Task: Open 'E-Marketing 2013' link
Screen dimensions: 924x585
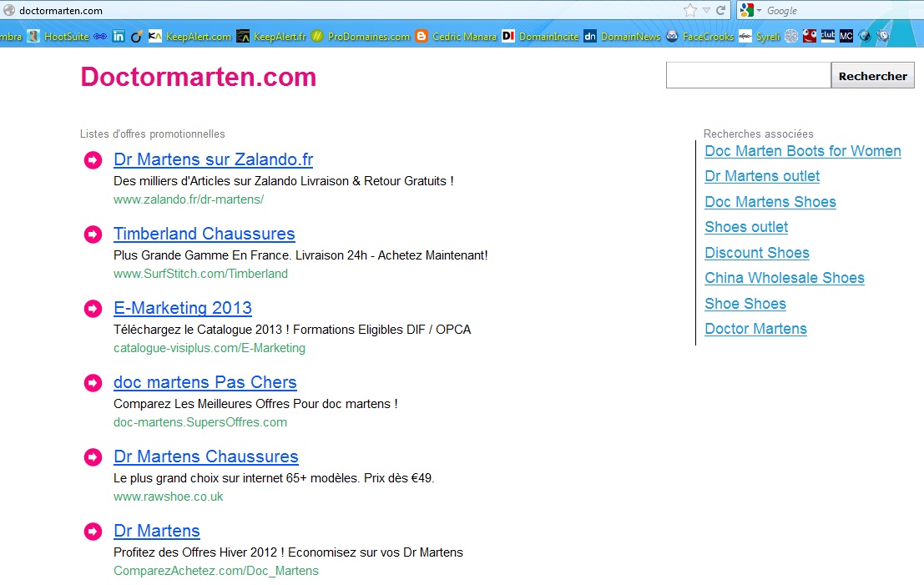Action: click(183, 308)
